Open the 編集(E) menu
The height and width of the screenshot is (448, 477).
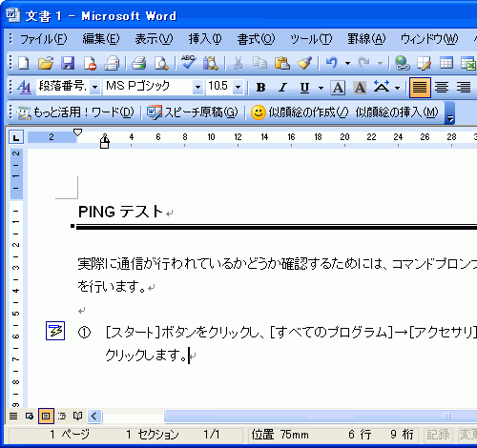(x=101, y=39)
